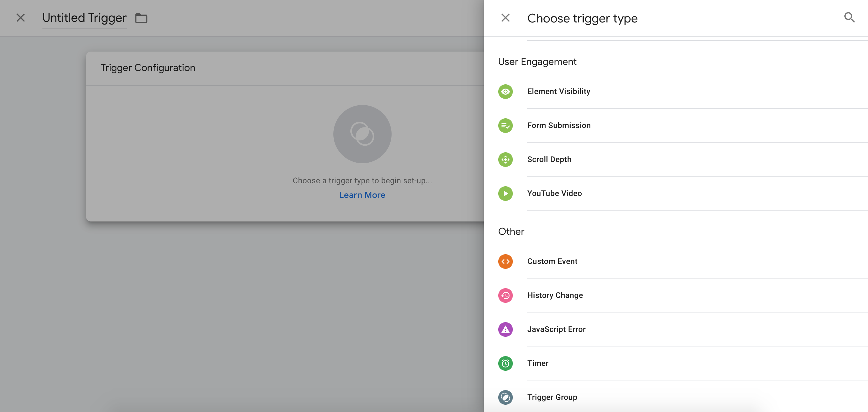The image size is (868, 412).
Task: Click the Element Visibility eye icon
Action: (x=506, y=91)
